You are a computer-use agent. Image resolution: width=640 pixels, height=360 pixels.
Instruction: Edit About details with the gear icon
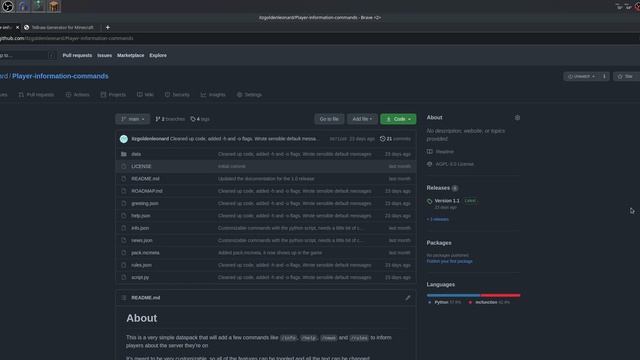coord(517,118)
